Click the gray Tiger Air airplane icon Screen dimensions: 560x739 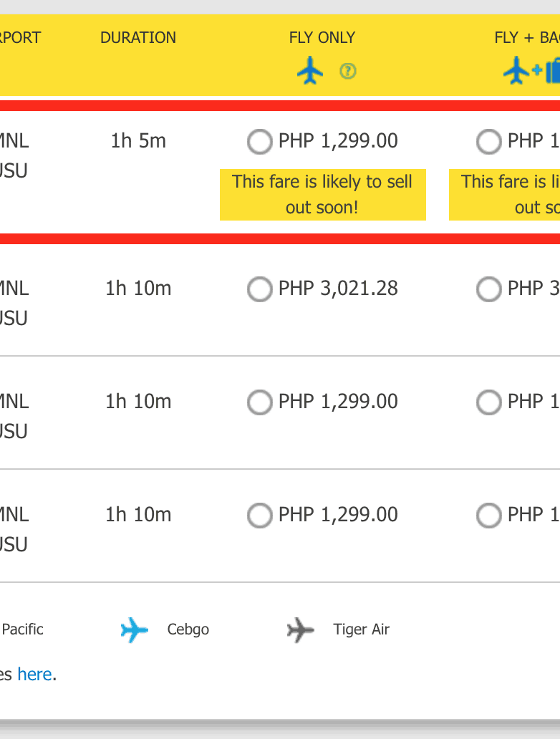point(301,630)
